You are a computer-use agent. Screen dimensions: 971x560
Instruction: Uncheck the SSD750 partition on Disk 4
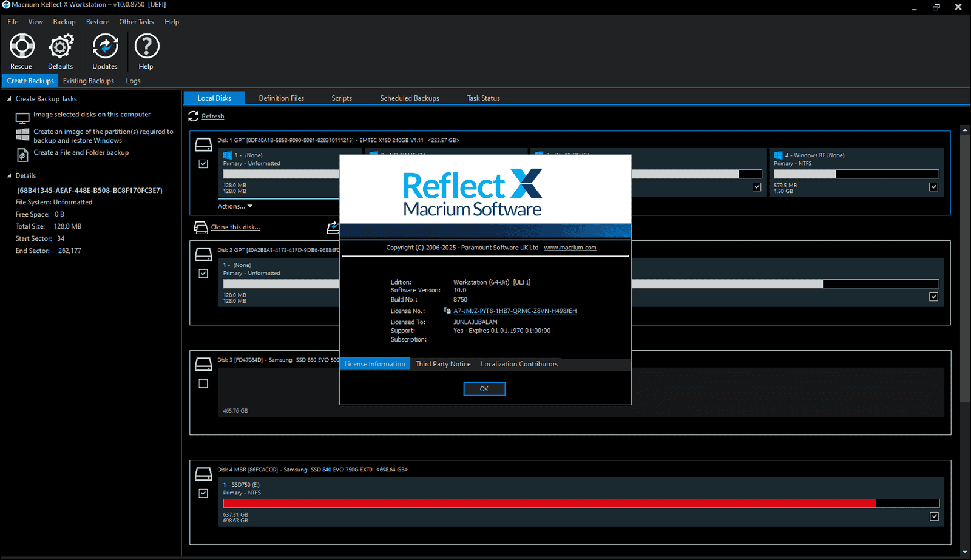coord(933,516)
